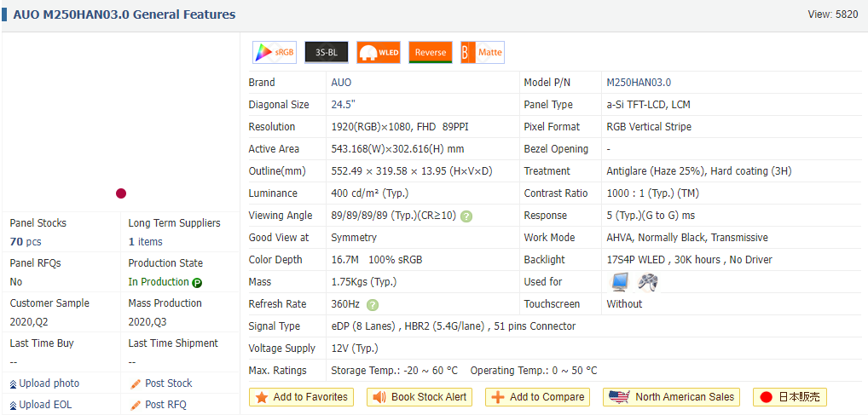Click the AUO M250HAN03.0 General Features heading

click(x=124, y=14)
